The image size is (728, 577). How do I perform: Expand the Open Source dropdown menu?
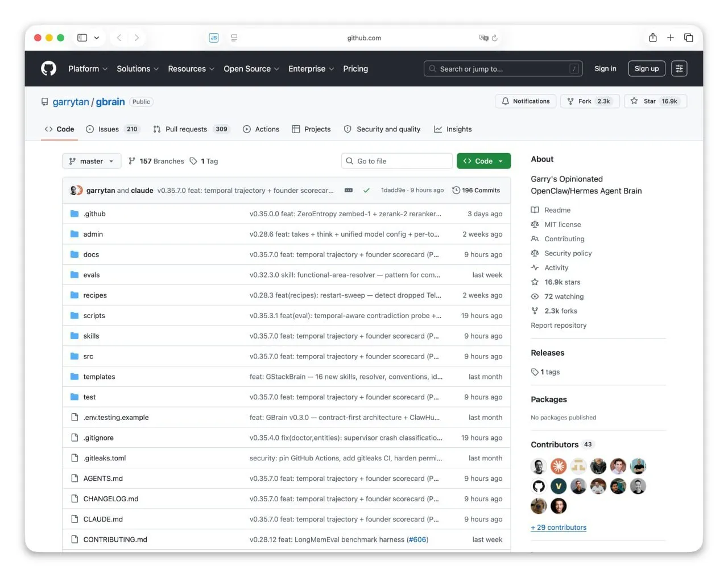coord(251,69)
